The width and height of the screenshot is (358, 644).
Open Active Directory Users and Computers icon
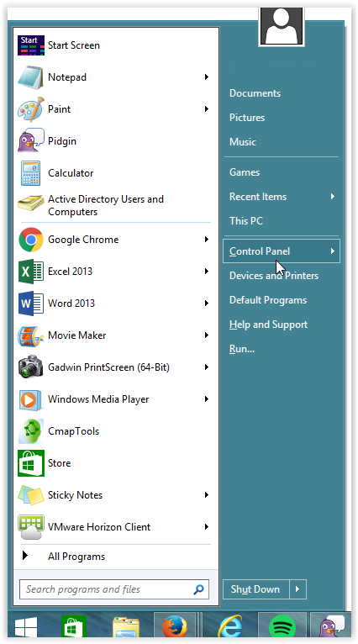click(x=31, y=203)
